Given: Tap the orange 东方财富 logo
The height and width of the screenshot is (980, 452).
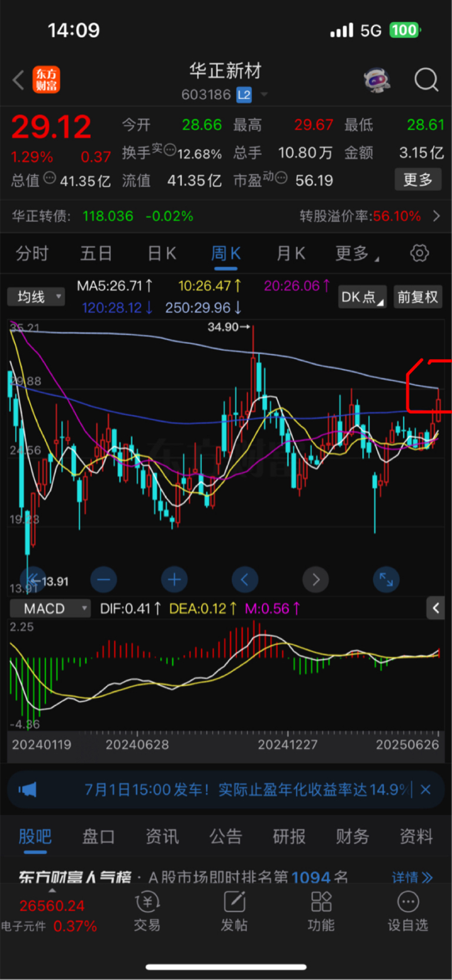Looking at the screenshot, I should [x=46, y=80].
